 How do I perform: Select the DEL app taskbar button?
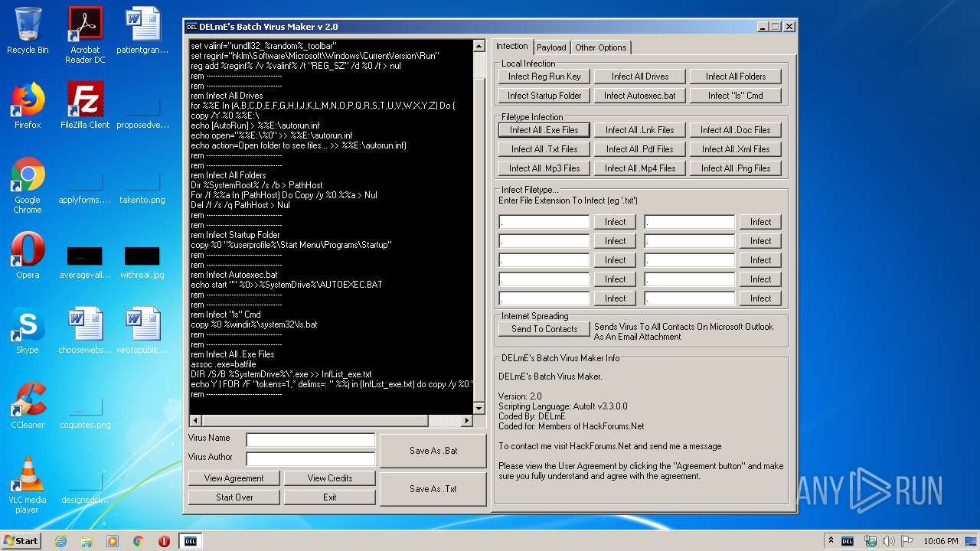[x=191, y=541]
